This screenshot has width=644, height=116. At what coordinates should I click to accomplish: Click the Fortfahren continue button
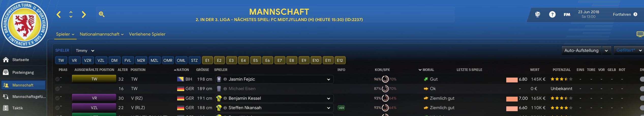point(625,14)
